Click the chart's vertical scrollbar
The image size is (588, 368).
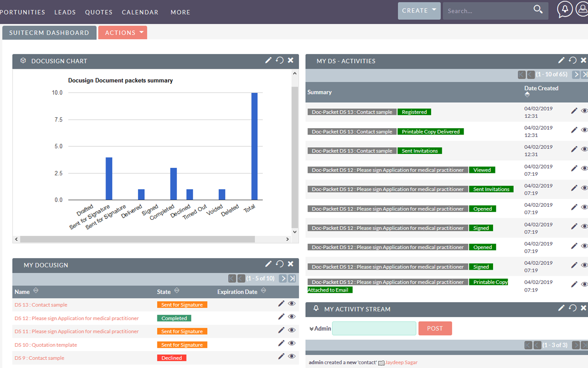click(294, 157)
